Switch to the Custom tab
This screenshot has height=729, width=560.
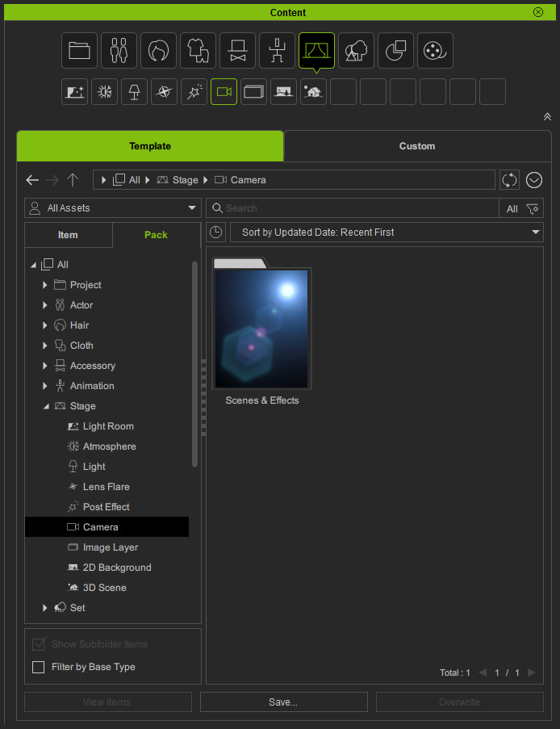417,146
